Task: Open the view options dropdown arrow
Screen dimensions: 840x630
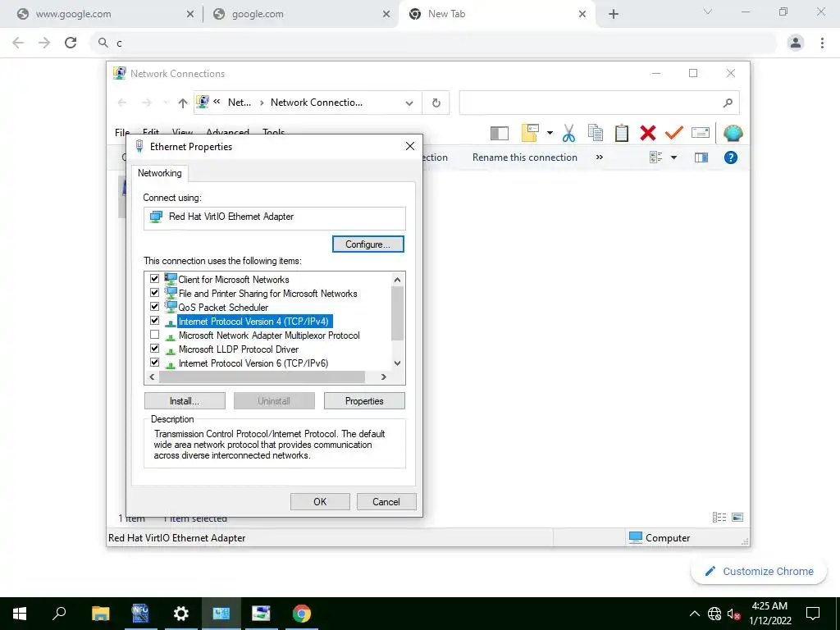Action: pos(674,157)
